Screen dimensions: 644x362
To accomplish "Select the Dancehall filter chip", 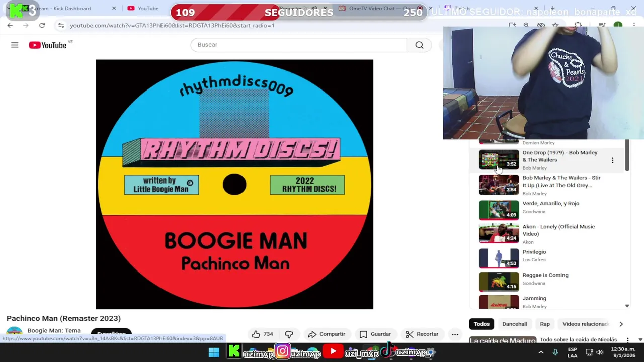I will point(515,324).
